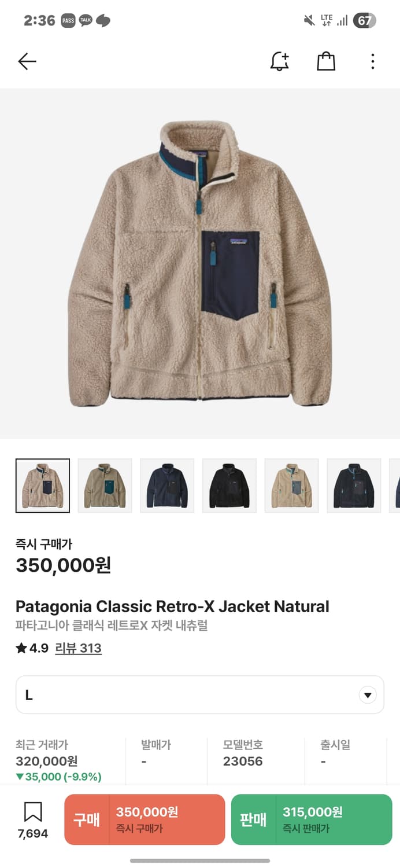
Task: Select the first Natural jacket thumbnail
Action: [43, 486]
